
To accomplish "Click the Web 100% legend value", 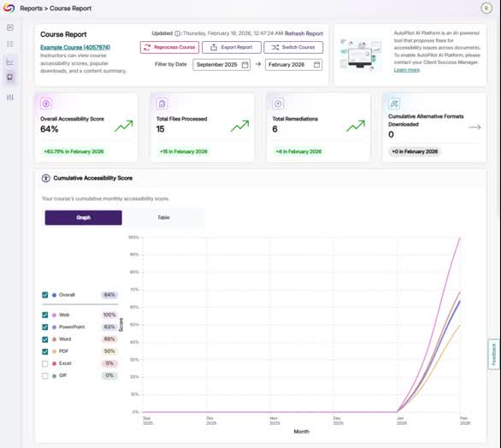I will tap(109, 315).
